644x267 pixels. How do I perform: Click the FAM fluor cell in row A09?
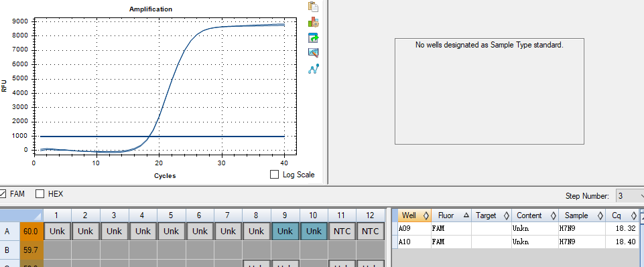click(x=451, y=228)
